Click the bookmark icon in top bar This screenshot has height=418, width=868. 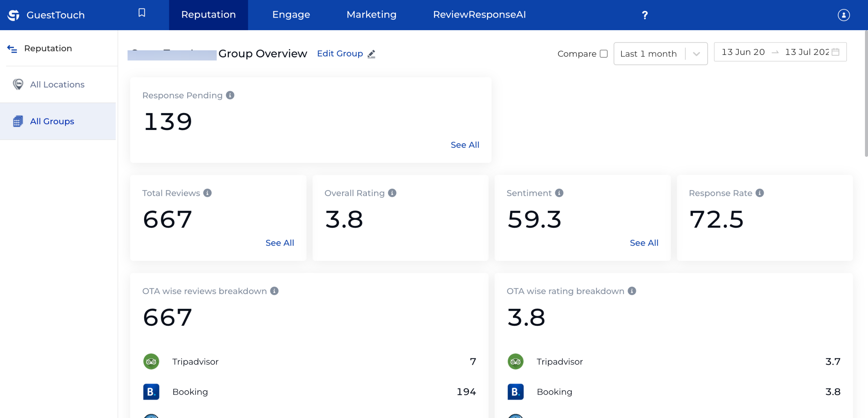142,13
